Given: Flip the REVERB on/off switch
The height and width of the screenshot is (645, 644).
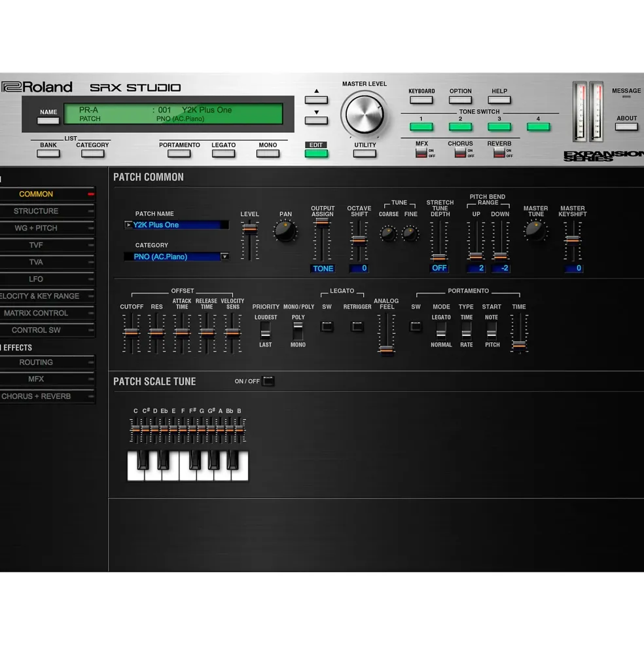Looking at the screenshot, I should click(499, 153).
